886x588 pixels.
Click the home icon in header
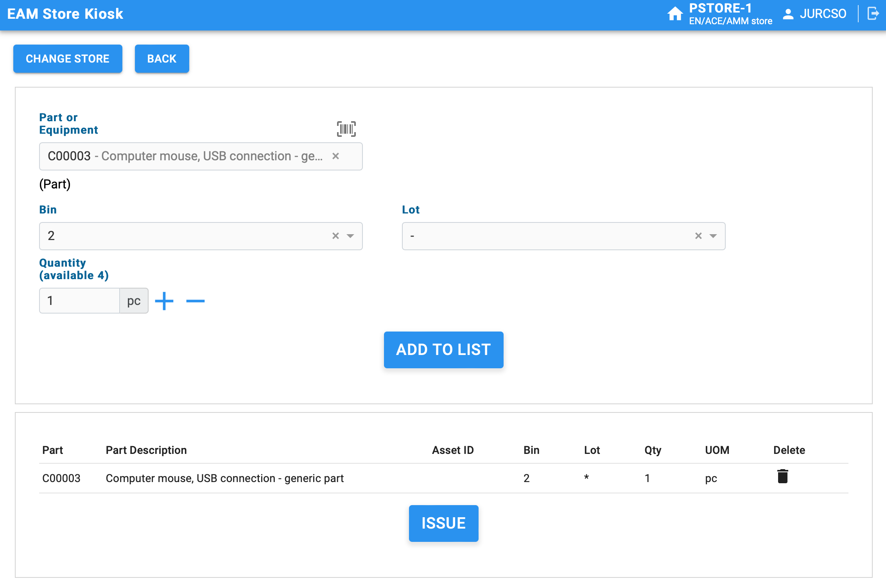(675, 14)
